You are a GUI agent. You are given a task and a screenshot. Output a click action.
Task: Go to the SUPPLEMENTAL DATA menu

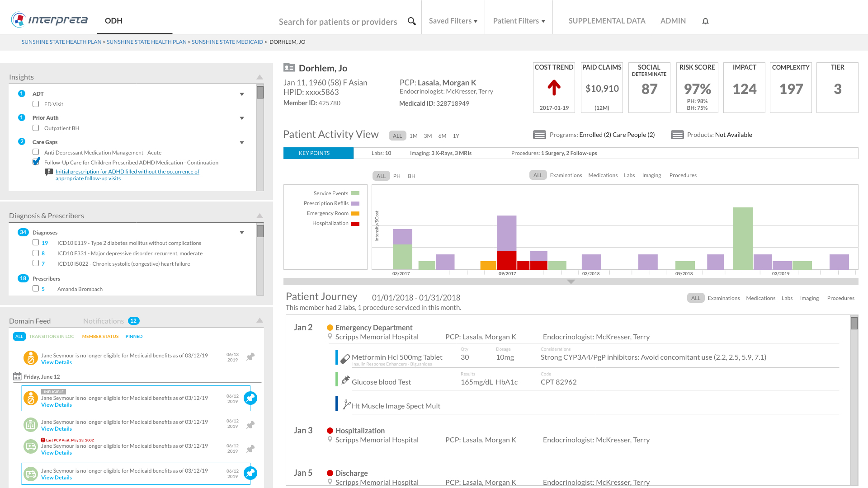pyautogui.click(x=607, y=21)
